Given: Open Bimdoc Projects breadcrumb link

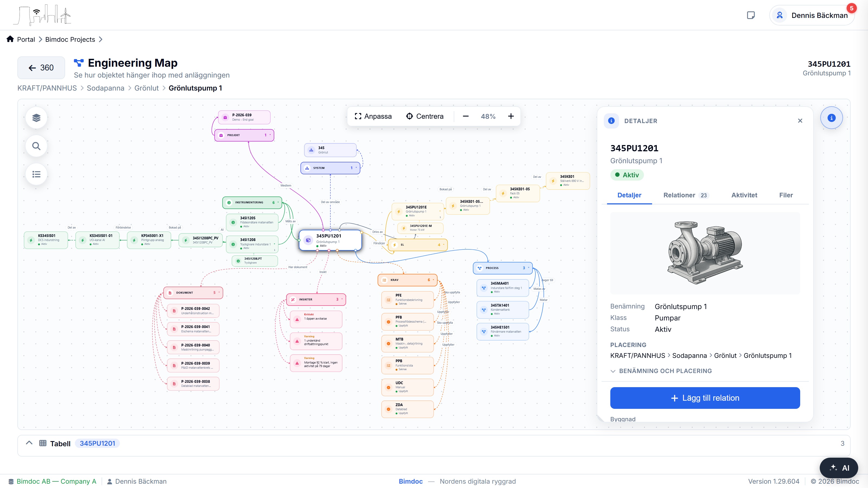Looking at the screenshot, I should point(70,39).
